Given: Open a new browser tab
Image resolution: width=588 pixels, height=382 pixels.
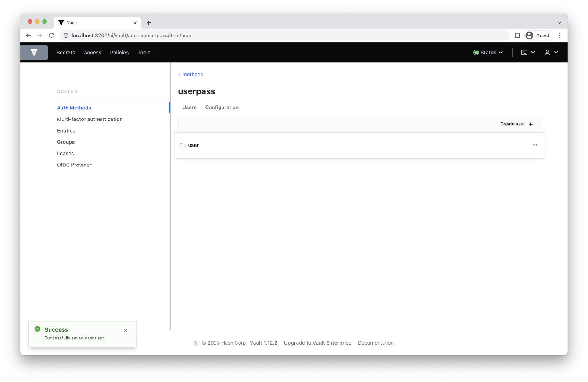Looking at the screenshot, I should tap(149, 23).
